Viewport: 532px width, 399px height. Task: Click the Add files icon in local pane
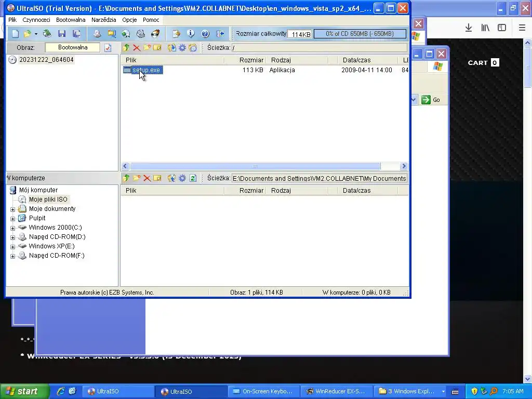[x=172, y=178]
